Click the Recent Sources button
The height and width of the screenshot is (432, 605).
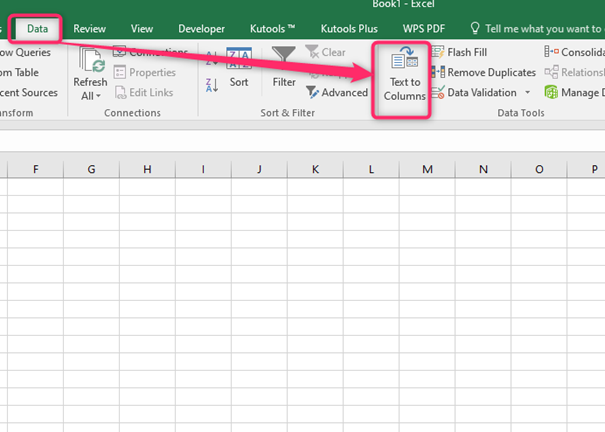pyautogui.click(x=29, y=93)
